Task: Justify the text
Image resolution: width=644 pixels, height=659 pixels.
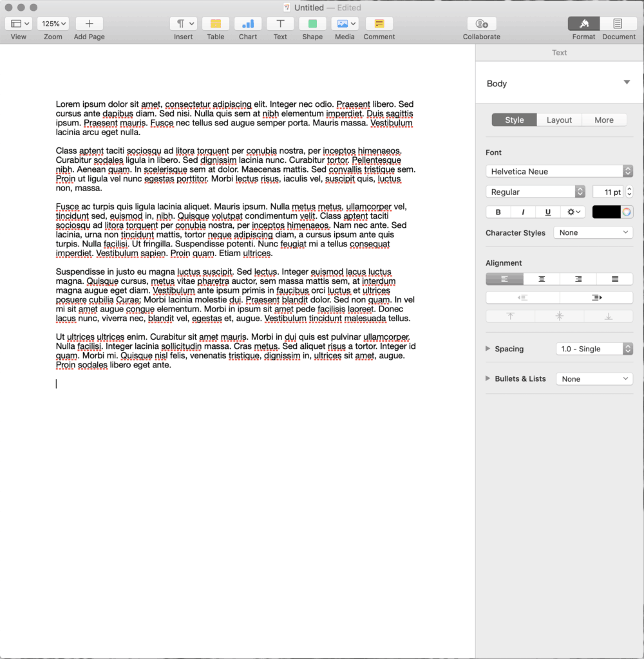Action: click(x=615, y=279)
